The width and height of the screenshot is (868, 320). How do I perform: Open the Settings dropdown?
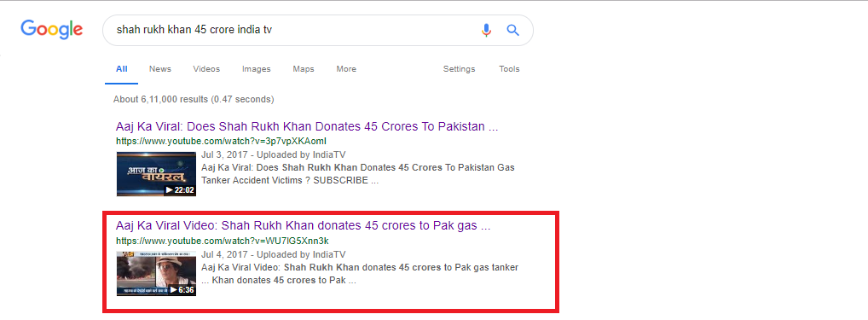pyautogui.click(x=459, y=69)
